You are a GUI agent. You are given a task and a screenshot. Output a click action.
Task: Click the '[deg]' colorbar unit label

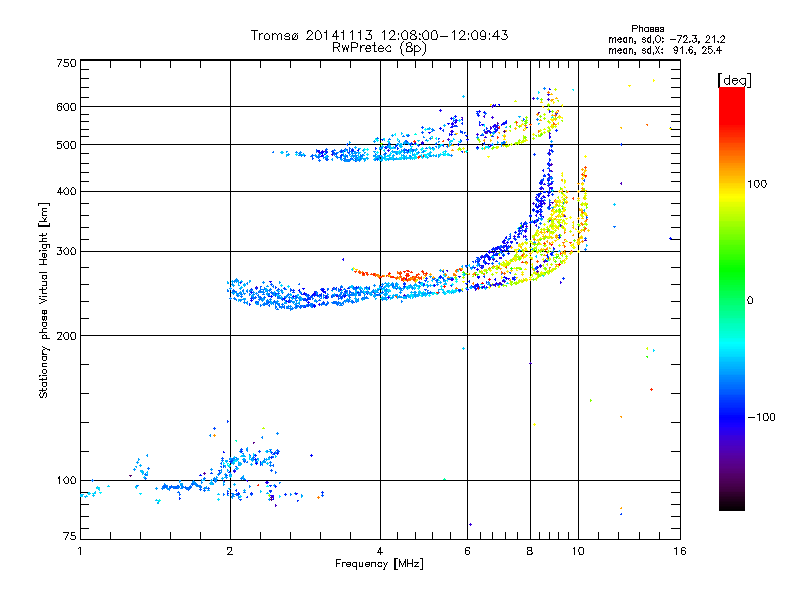pos(734,80)
